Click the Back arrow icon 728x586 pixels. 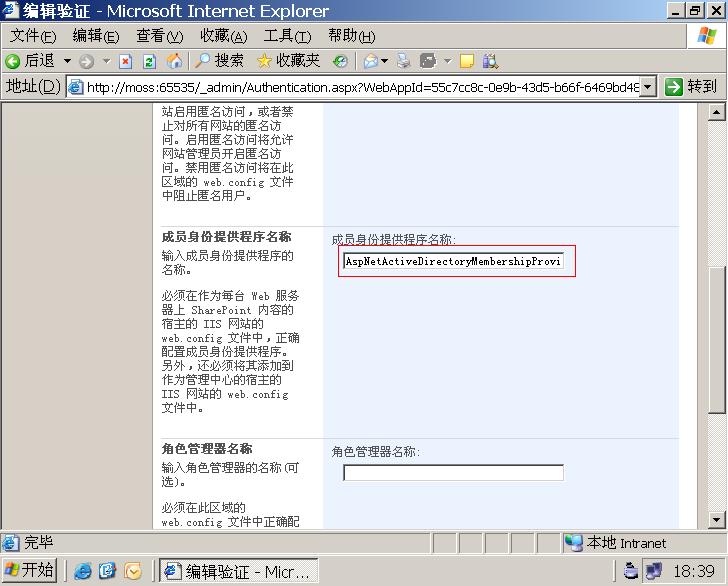tap(13, 61)
